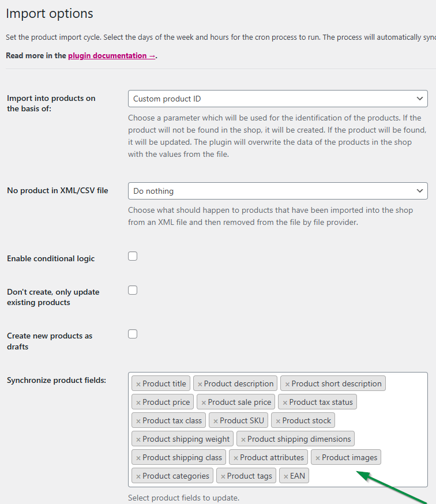Remove the Product title tag
This screenshot has height=504, width=436.
138,384
